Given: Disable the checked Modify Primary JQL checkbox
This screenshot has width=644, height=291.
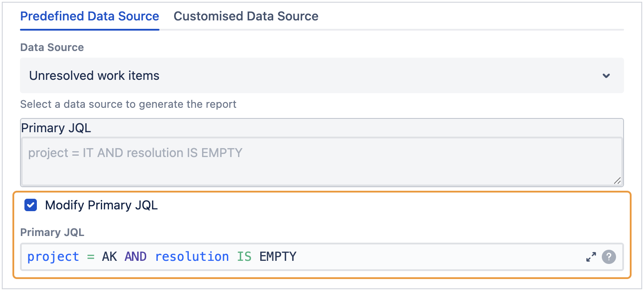Looking at the screenshot, I should [31, 205].
